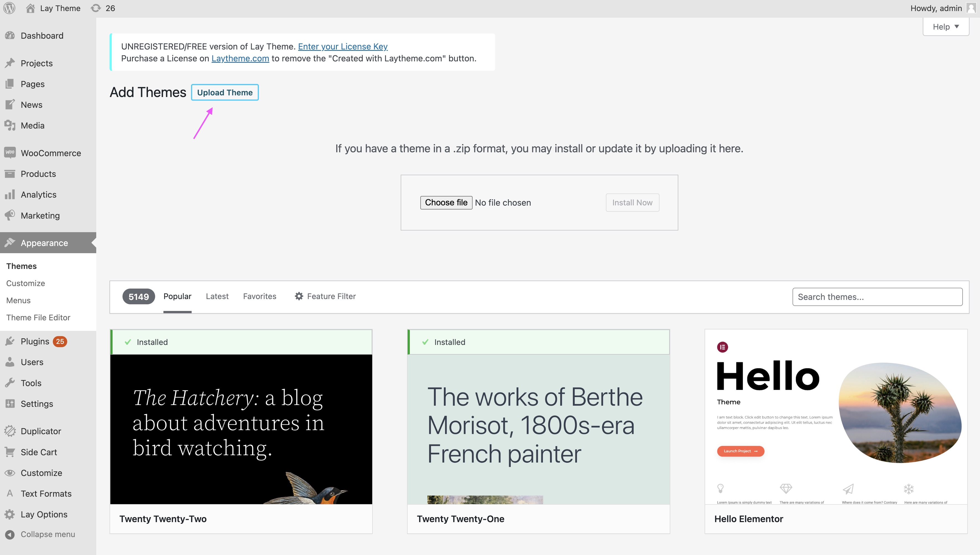980x555 pixels.
Task: Click the Tools wrench icon
Action: 10,383
